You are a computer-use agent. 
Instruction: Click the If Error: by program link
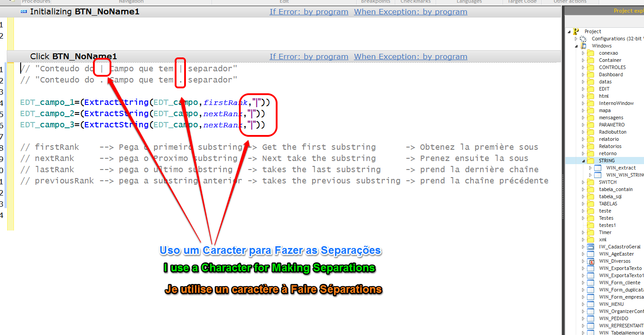tap(309, 12)
